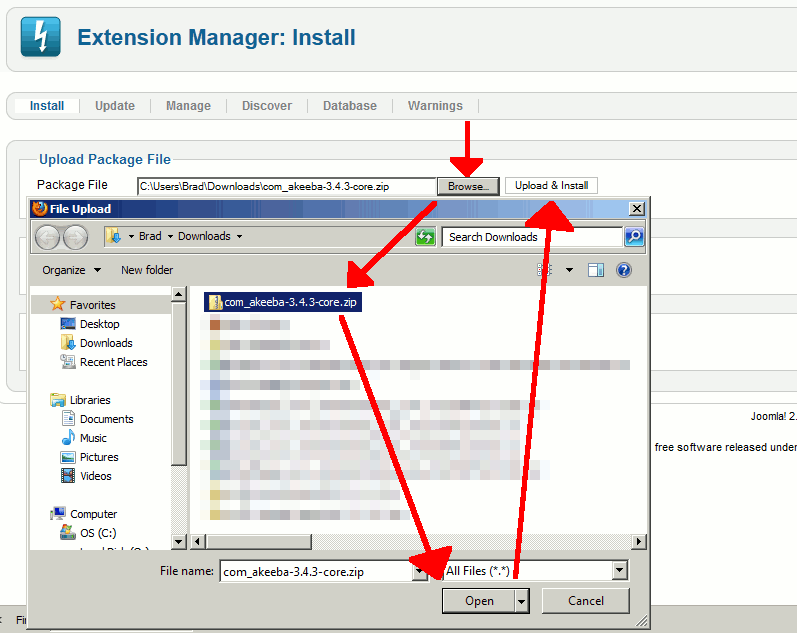Click the zip archive icon of com_akeeba file
This screenshot has height=633, width=797.
216,302
